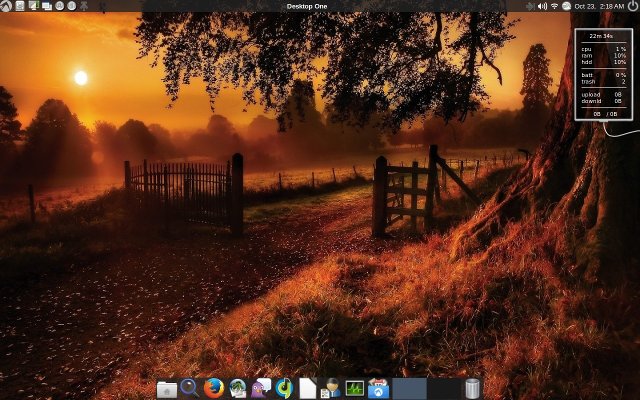Click the Desktop One workspace label
This screenshot has width=640, height=400.
[x=307, y=6]
